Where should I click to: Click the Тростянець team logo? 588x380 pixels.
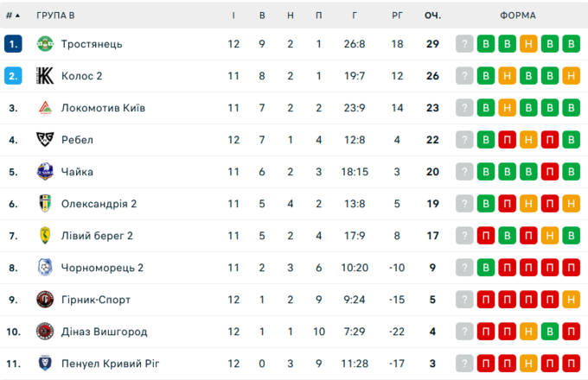[x=45, y=44]
